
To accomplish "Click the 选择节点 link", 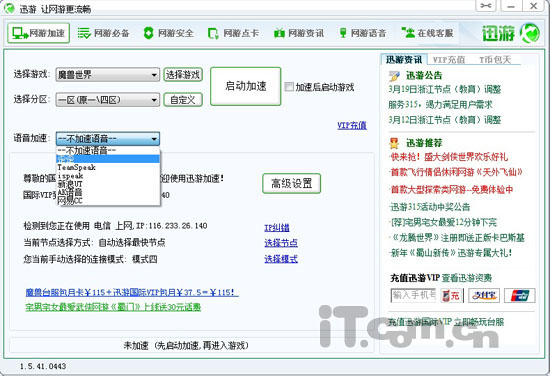I will tap(281, 243).
